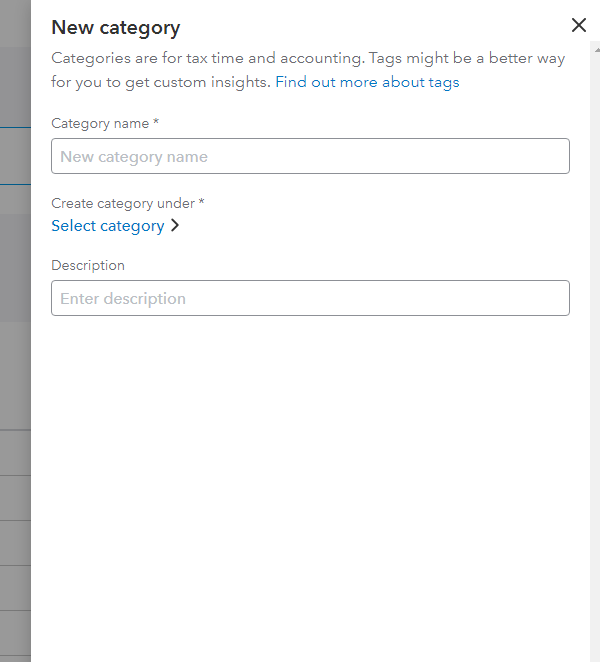The width and height of the screenshot is (600, 662).
Task: Click the dimmed table rows behind the panel
Action: click(15, 520)
